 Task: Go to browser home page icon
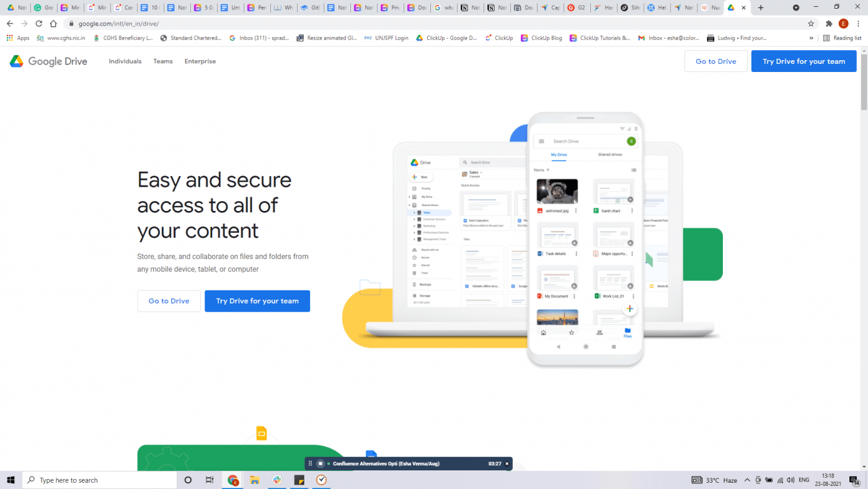tap(54, 24)
